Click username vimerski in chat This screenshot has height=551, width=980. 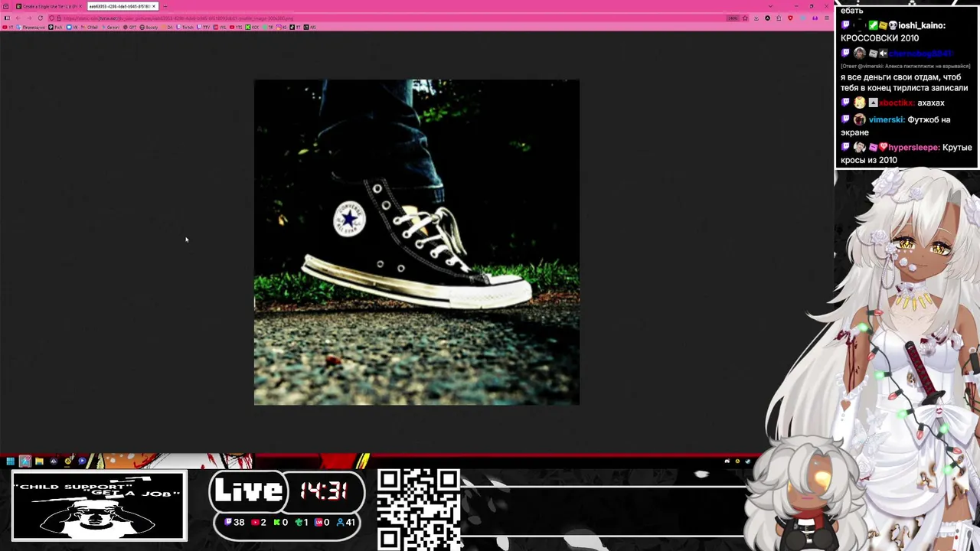[x=887, y=119]
